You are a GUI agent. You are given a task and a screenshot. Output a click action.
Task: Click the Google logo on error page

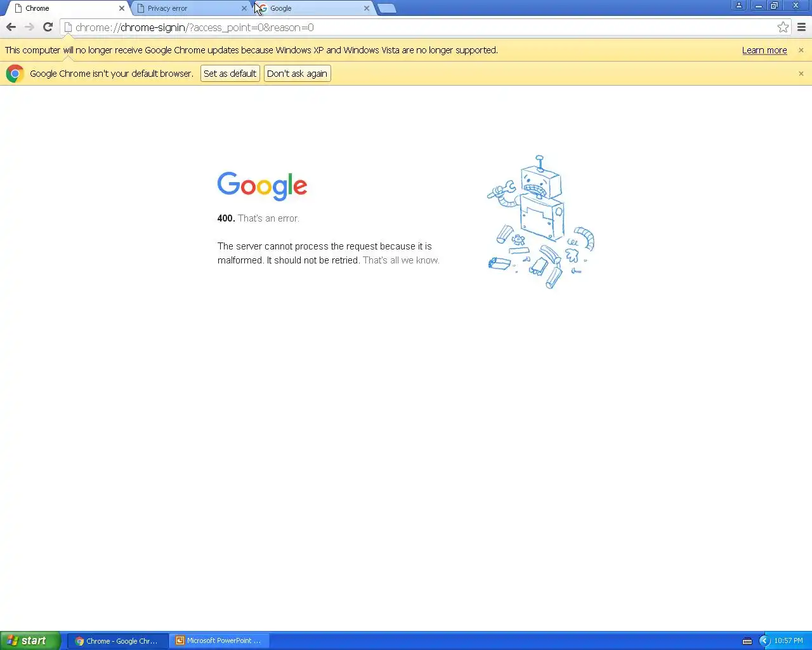coord(262,186)
